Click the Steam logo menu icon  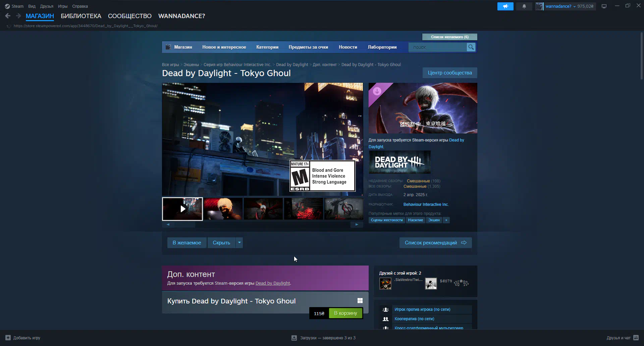coord(7,6)
